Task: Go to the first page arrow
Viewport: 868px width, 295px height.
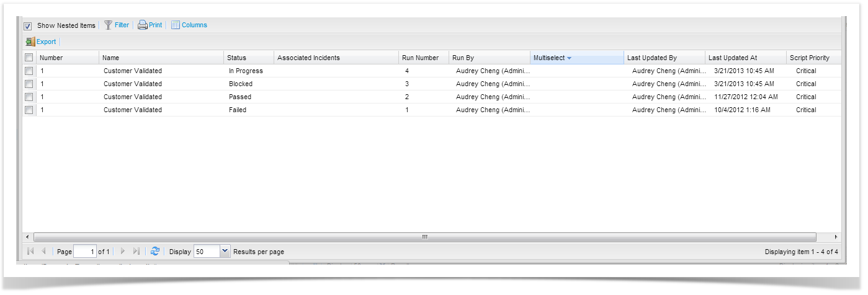Action: [30, 252]
